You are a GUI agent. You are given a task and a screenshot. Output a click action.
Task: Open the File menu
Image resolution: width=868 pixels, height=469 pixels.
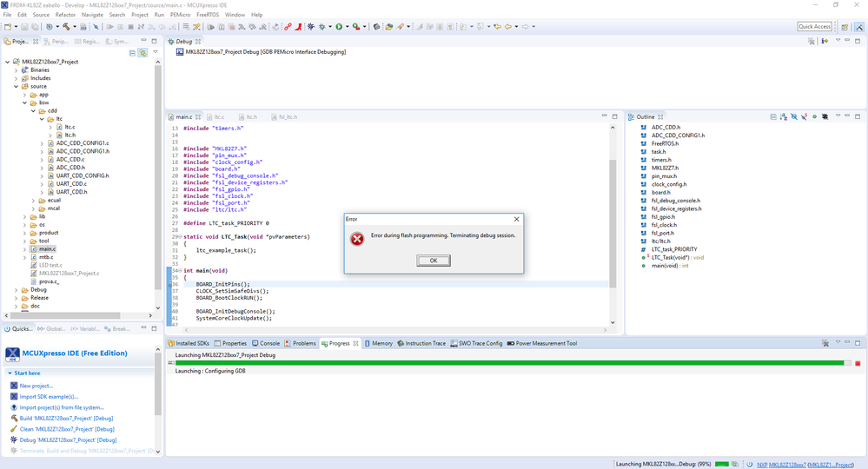tap(7, 15)
